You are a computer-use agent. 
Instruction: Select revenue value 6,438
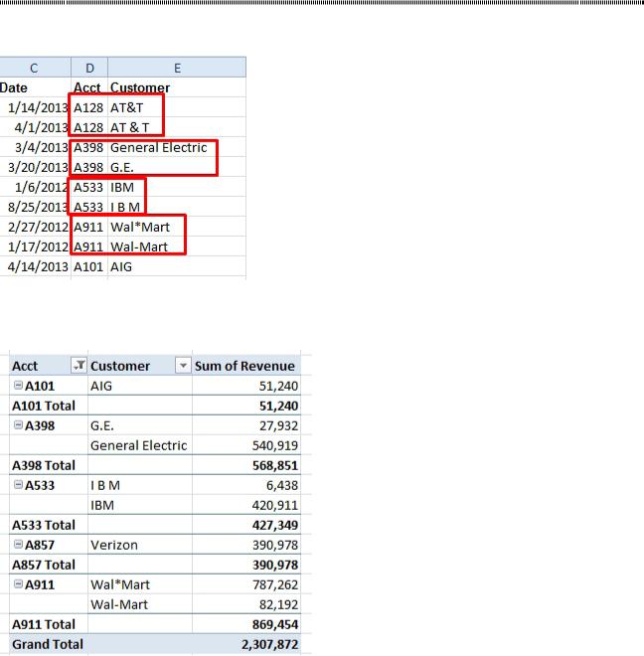[x=246, y=485]
